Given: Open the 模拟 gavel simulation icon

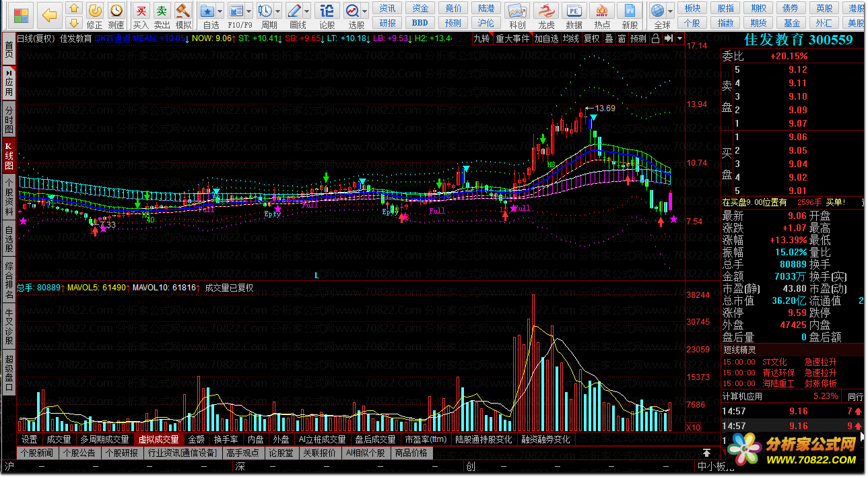Looking at the screenshot, I should coord(183,10).
